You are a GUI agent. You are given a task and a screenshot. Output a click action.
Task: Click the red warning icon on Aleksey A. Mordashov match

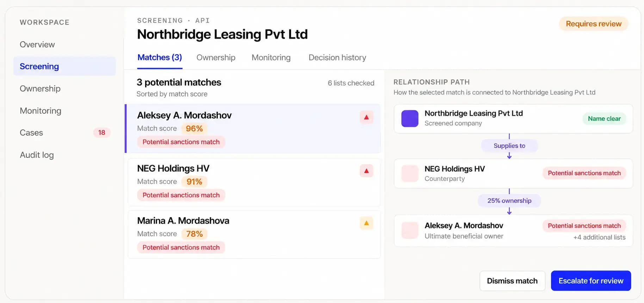point(366,117)
